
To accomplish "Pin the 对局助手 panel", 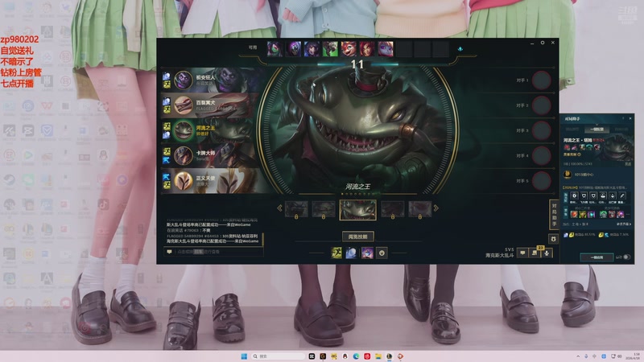I will click(x=623, y=118).
